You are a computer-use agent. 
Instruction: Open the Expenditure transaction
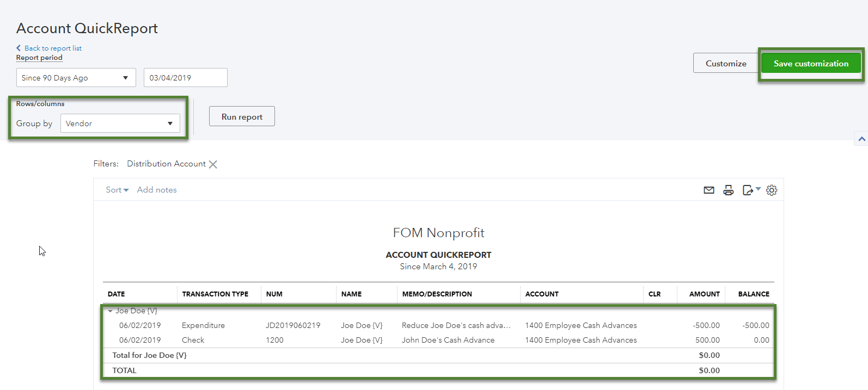click(x=203, y=325)
